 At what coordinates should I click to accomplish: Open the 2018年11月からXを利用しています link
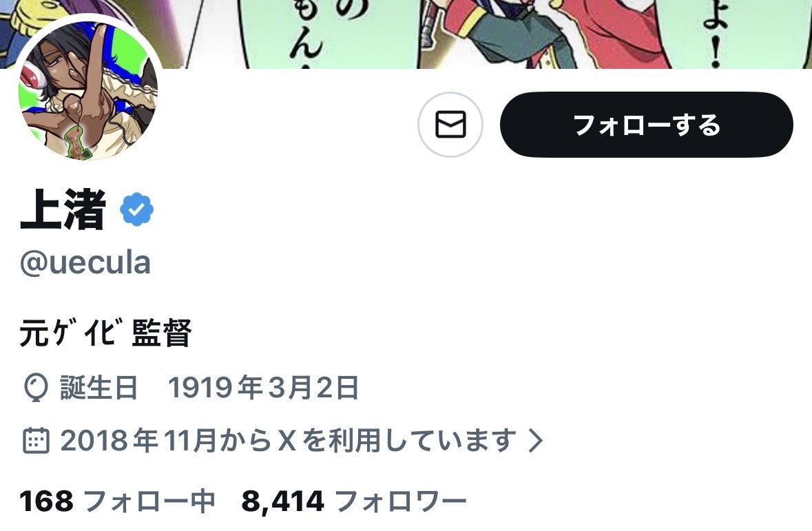pyautogui.click(x=289, y=440)
